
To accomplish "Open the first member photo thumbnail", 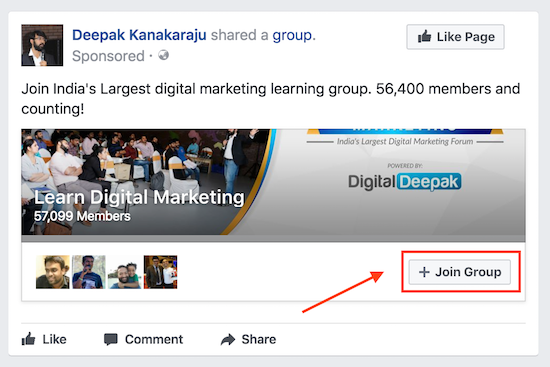I will click(53, 272).
